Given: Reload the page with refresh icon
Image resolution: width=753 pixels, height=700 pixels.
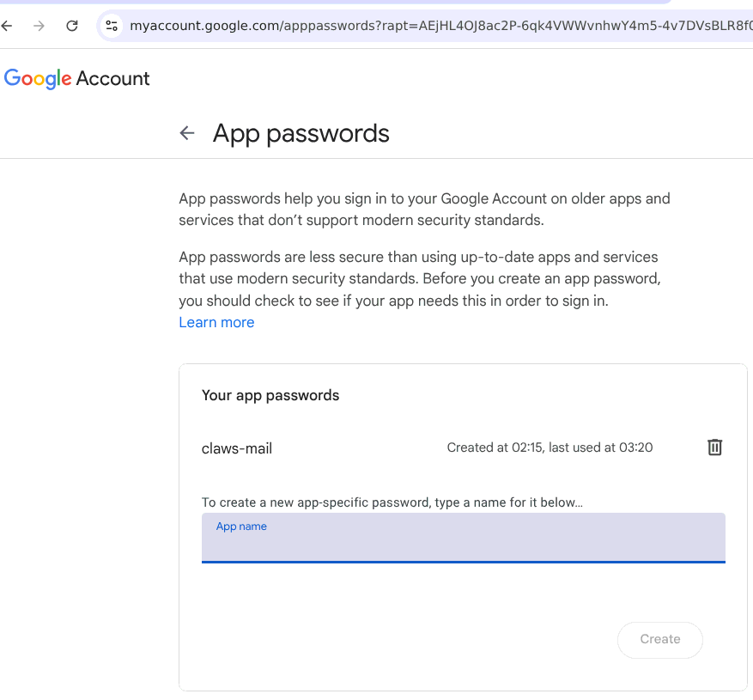Looking at the screenshot, I should point(72,26).
